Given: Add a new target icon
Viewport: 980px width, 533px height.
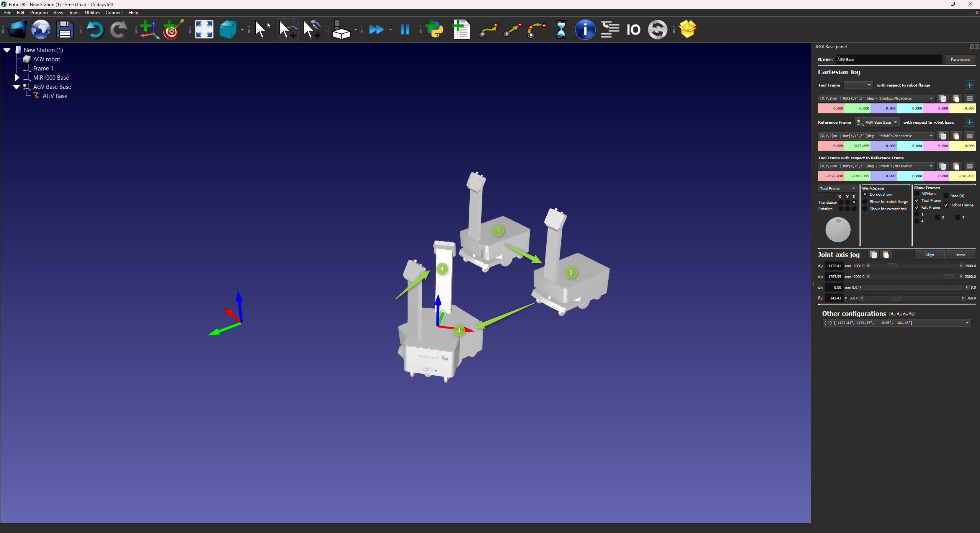Looking at the screenshot, I should click(173, 29).
